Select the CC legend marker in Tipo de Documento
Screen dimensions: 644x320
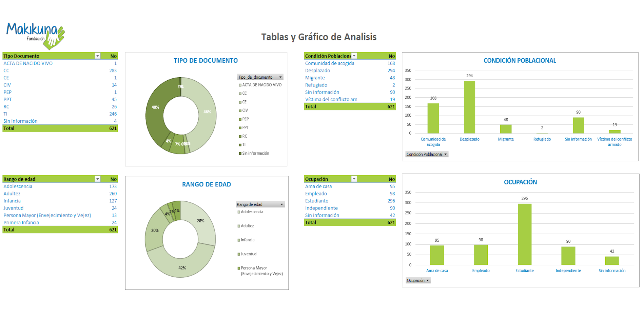(x=240, y=94)
